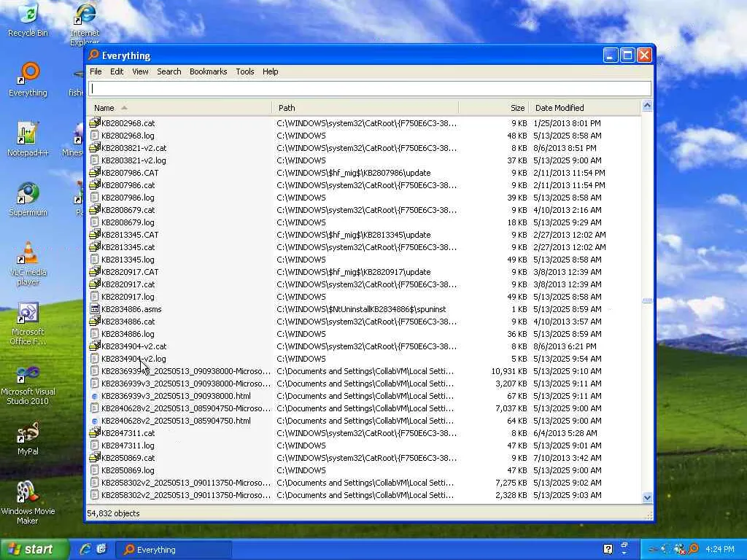Select the KB2847311.log file
This screenshot has height=560, width=747.
(x=128, y=446)
